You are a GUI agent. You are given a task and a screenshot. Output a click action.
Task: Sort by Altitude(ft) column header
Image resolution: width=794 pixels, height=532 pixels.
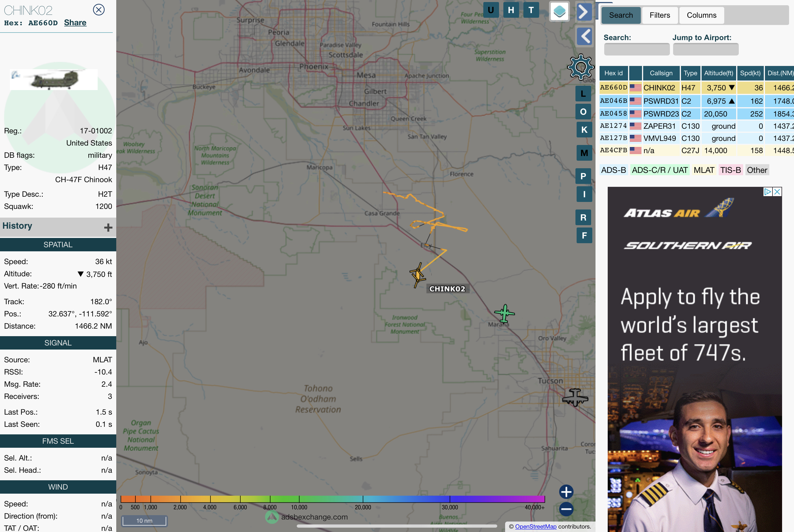click(718, 73)
